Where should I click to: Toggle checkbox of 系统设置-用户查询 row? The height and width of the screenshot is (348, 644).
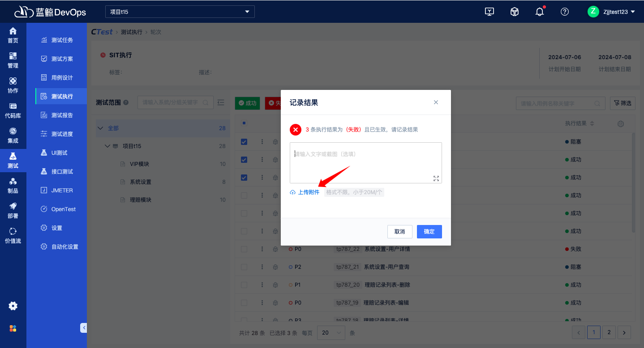point(244,267)
